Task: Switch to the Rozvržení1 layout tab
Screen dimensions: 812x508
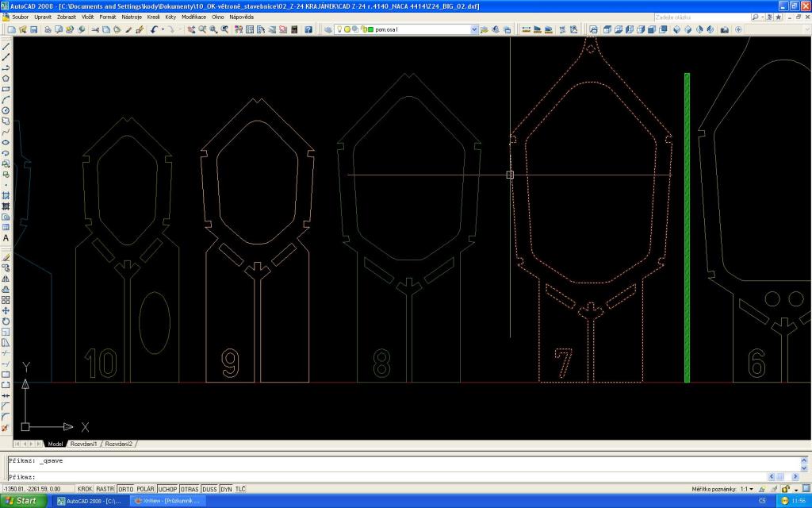Action: tap(83, 444)
